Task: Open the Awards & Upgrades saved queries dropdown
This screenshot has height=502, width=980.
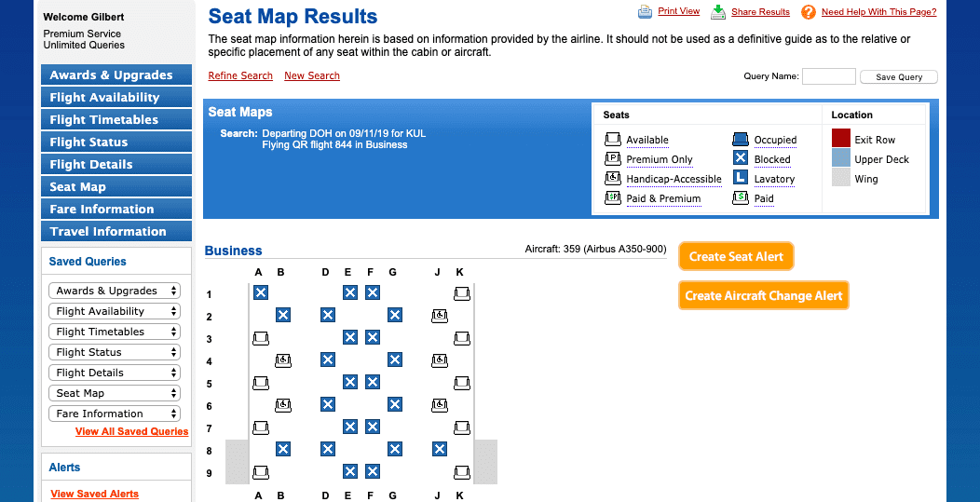Action: tap(115, 291)
